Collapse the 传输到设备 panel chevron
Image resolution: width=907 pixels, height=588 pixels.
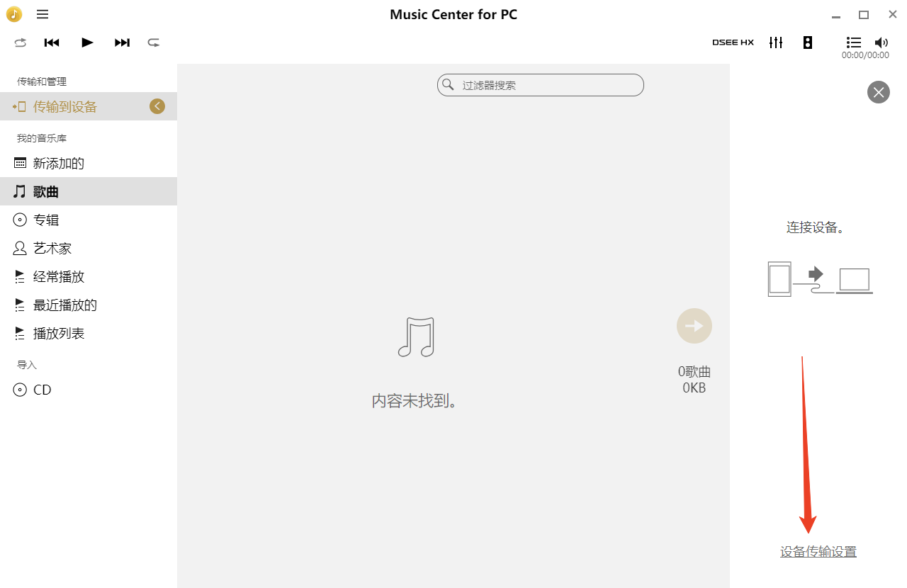pos(157,106)
